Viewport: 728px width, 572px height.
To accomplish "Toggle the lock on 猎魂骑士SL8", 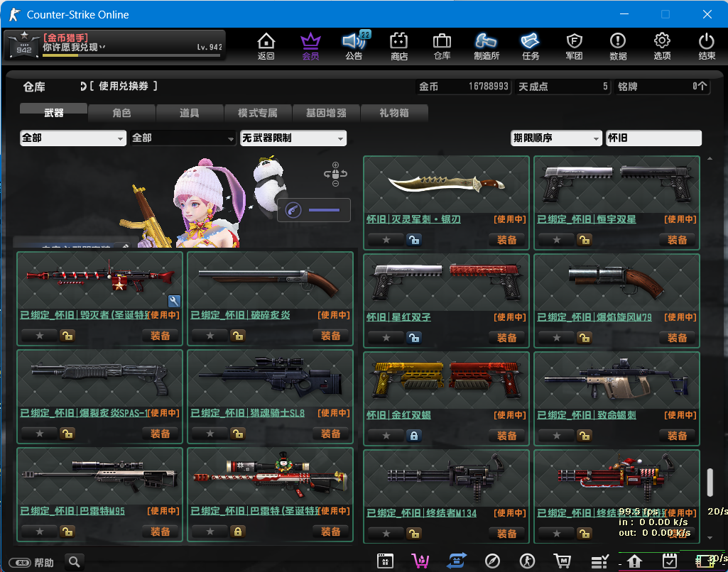I will click(238, 434).
